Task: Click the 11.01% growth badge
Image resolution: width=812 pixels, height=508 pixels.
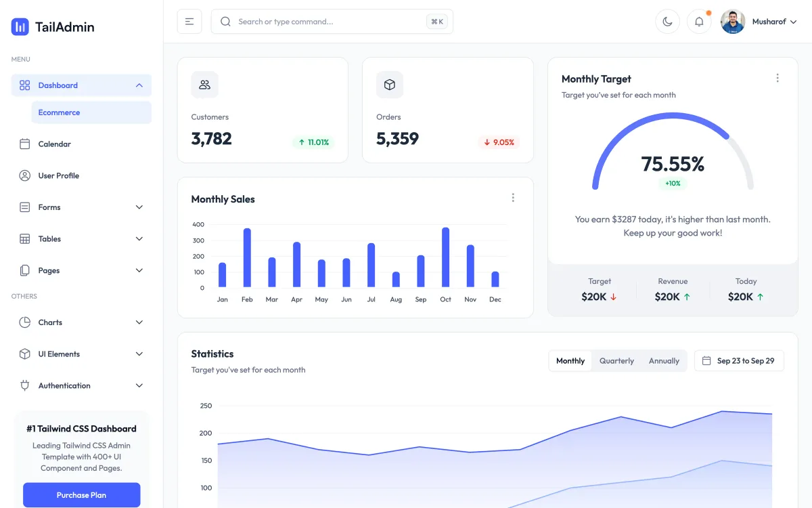Action: tap(313, 142)
